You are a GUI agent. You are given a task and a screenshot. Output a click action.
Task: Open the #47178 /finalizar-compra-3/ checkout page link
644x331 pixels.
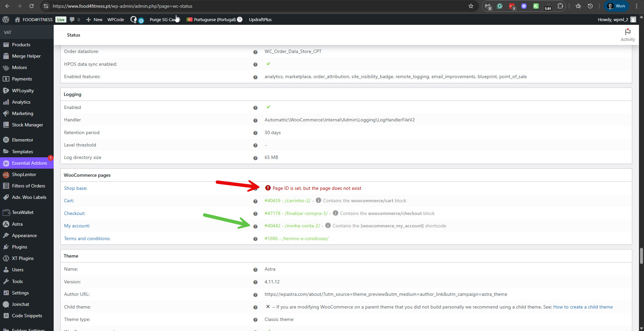[x=296, y=213]
